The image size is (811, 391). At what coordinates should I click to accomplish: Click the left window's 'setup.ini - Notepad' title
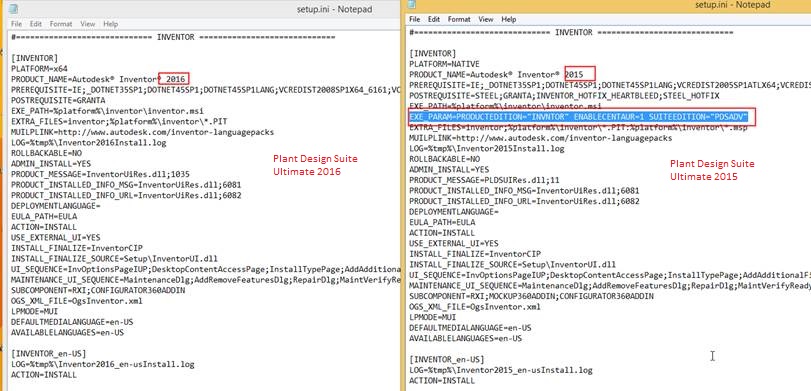click(x=334, y=9)
